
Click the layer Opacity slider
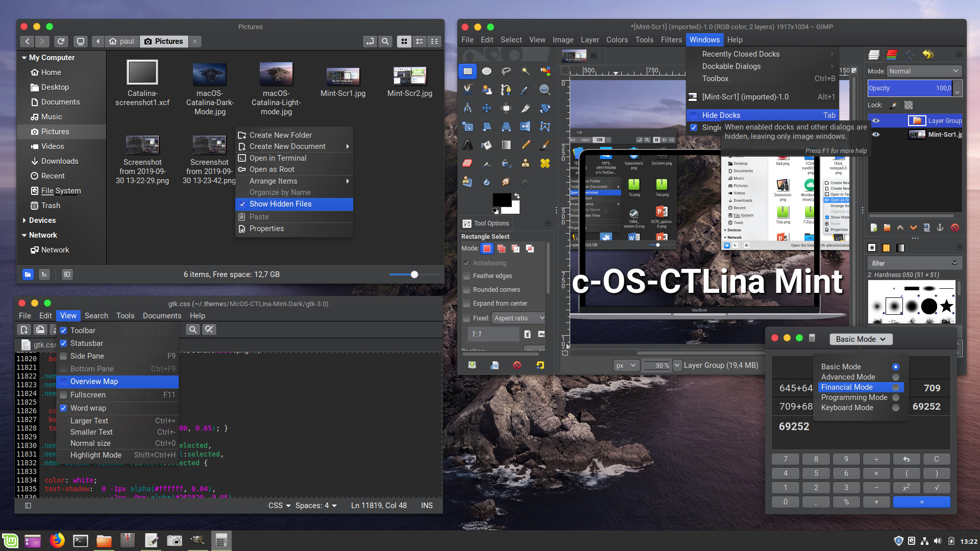tap(910, 88)
